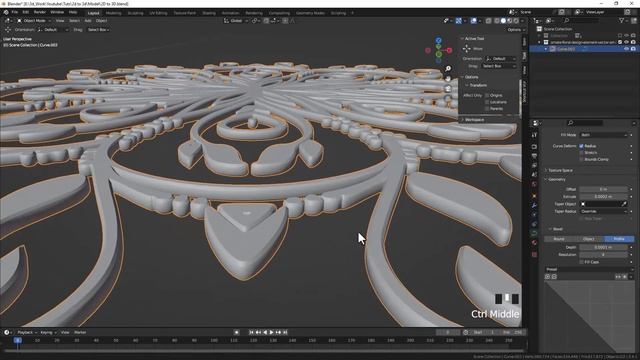Enable the Fill Caps checkbox
This screenshot has width=640, height=360.
581,262
